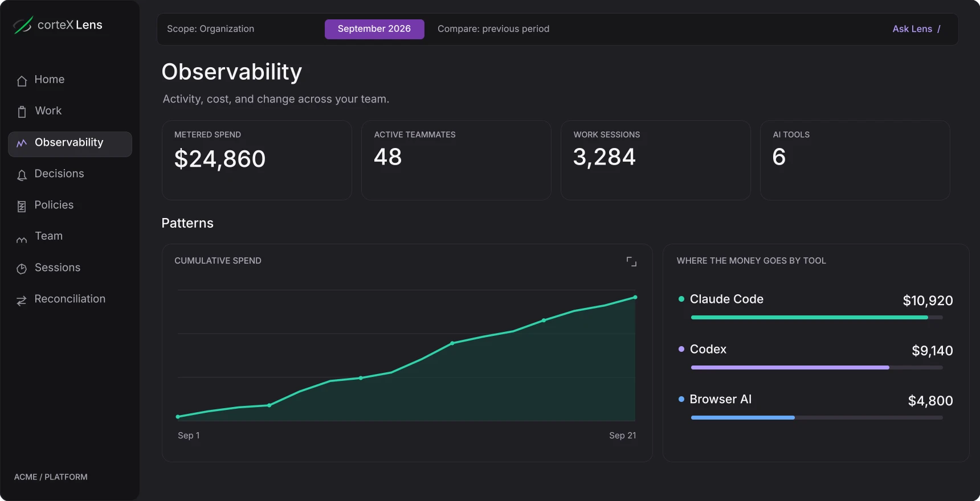Open the Scope: Organization selector
Image resolution: width=980 pixels, height=501 pixels.
(210, 29)
